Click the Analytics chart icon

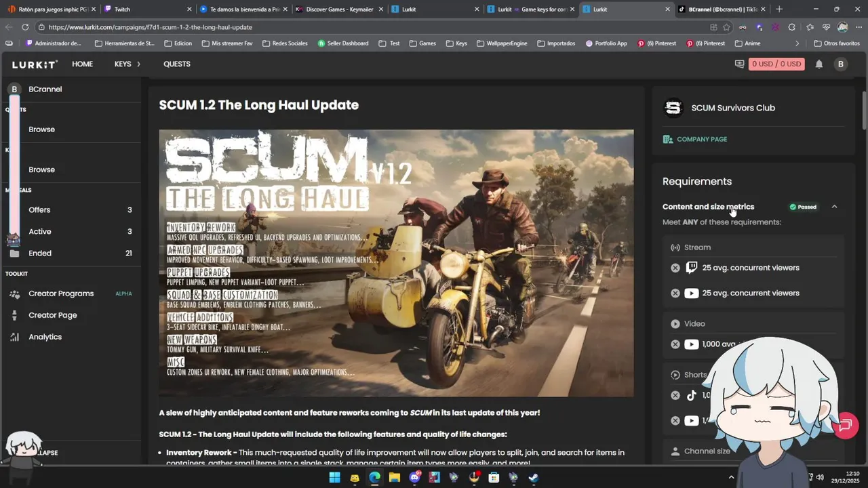point(14,337)
